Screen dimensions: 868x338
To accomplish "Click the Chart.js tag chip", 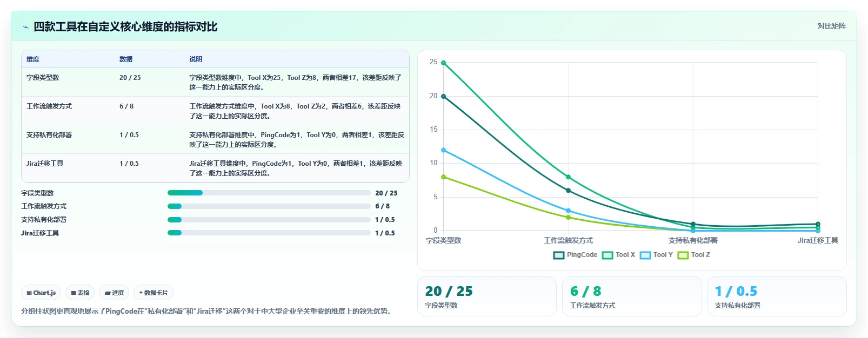I will point(41,293).
